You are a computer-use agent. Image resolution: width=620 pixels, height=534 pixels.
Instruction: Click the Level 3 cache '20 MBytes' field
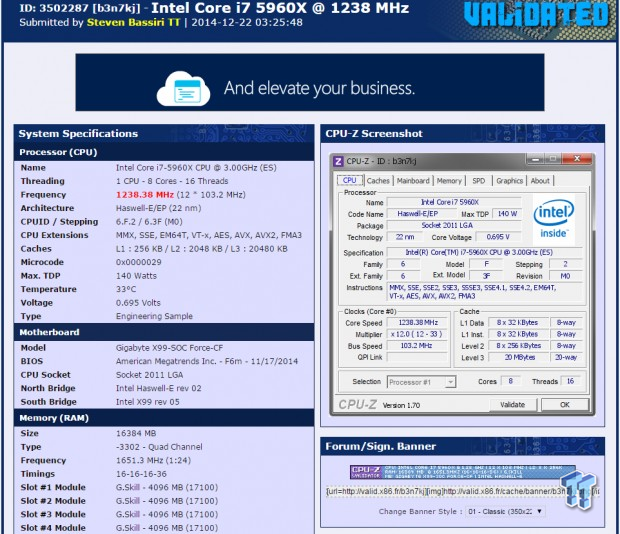[519, 357]
